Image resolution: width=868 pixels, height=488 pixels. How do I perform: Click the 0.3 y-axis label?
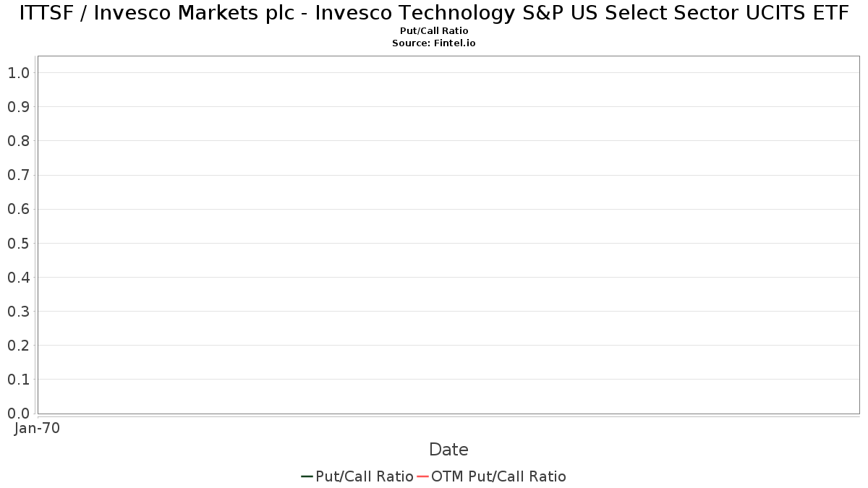coord(18,312)
